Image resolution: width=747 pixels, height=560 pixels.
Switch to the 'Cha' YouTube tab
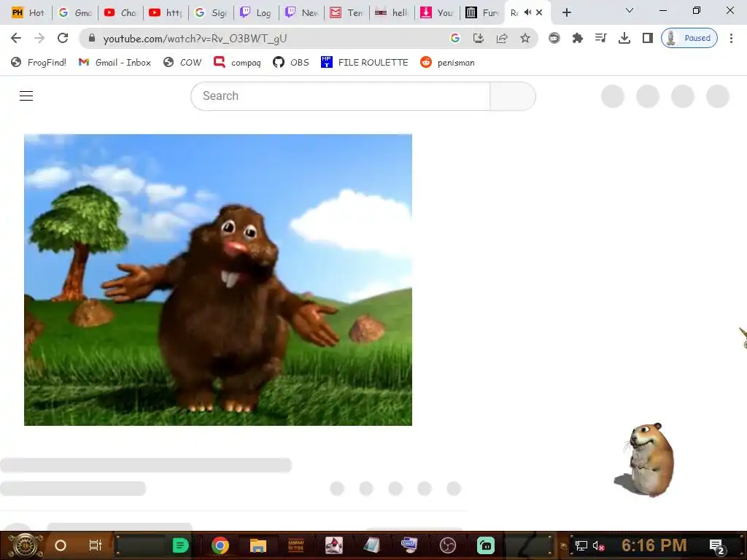120,13
